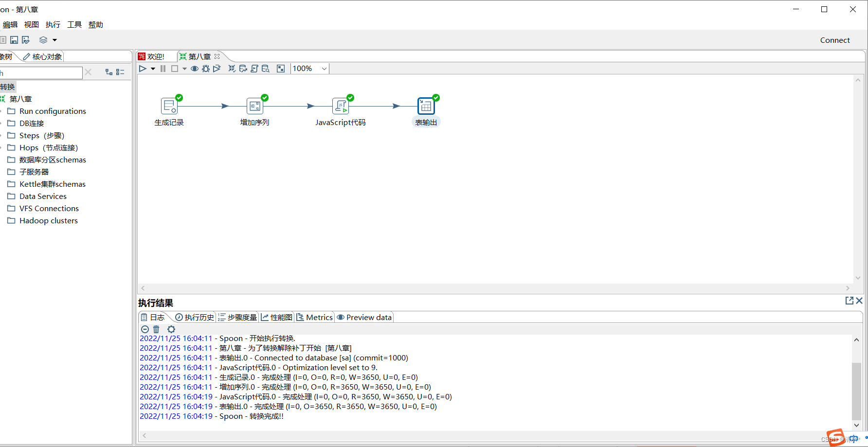Debug the transformation with bug icon
The width and height of the screenshot is (868, 447).
click(x=206, y=69)
